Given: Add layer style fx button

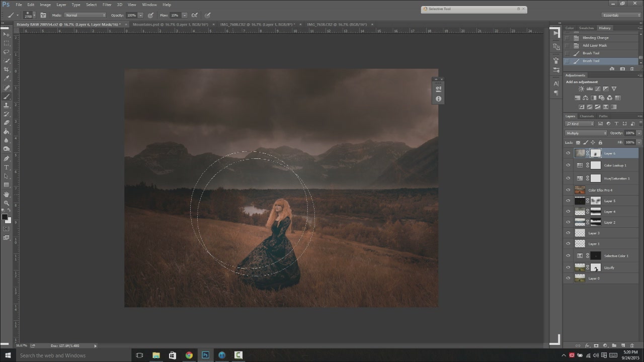Looking at the screenshot, I should pyautogui.click(x=587, y=345).
